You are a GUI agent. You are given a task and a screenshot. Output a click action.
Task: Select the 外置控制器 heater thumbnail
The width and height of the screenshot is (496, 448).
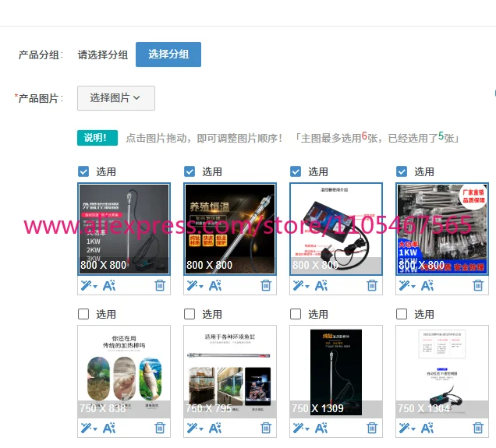click(124, 229)
